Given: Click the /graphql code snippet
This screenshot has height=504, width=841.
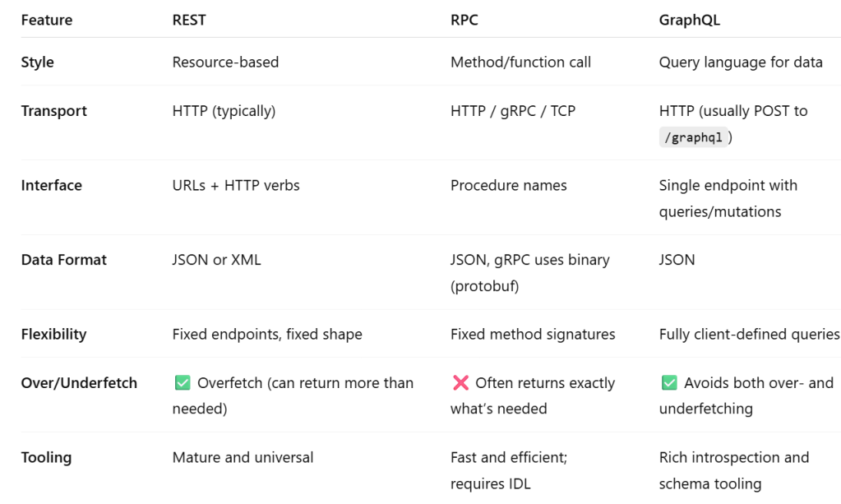Looking at the screenshot, I should click(695, 138).
